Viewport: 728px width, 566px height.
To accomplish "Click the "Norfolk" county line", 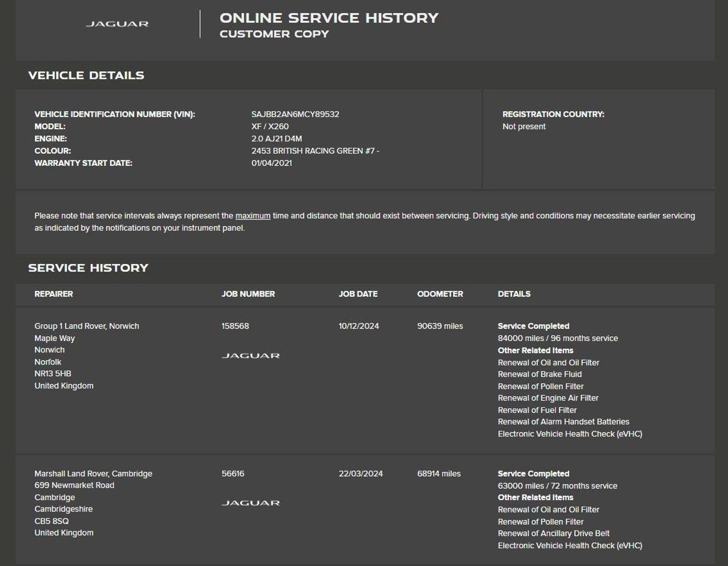I will (48, 362).
